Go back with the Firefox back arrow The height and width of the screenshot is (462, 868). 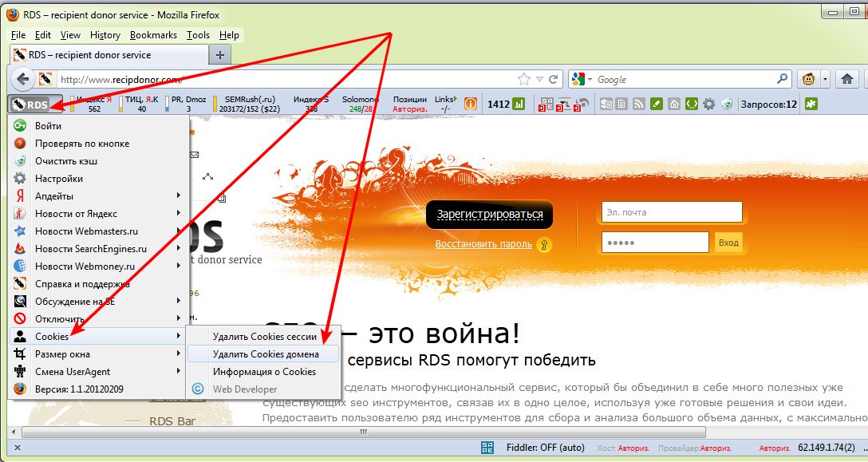pos(22,79)
